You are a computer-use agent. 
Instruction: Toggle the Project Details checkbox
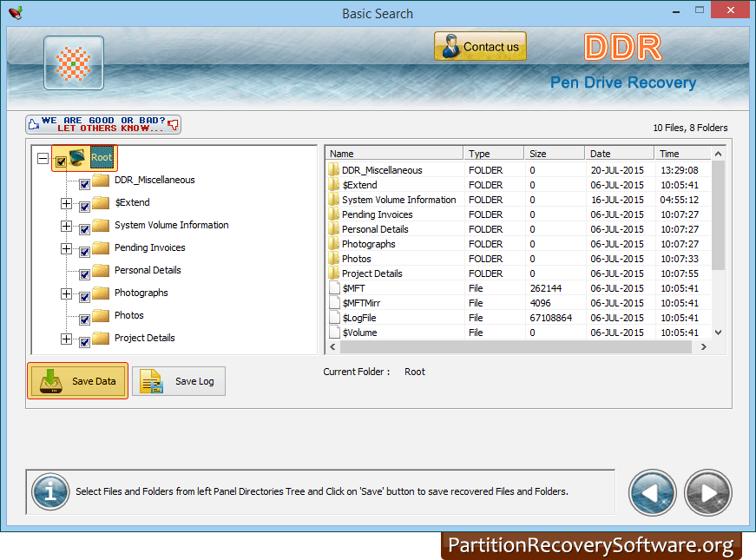pyautogui.click(x=84, y=342)
